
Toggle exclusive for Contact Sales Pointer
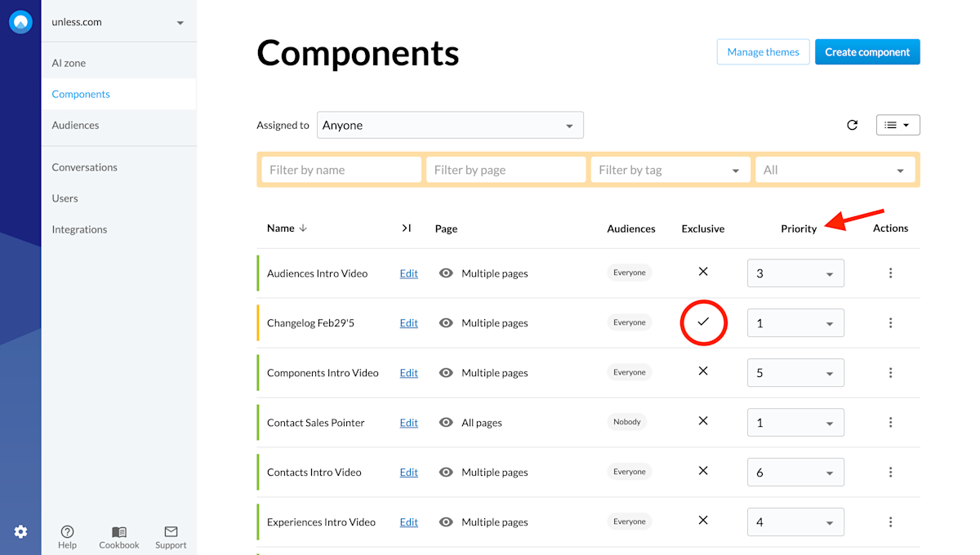pos(703,422)
